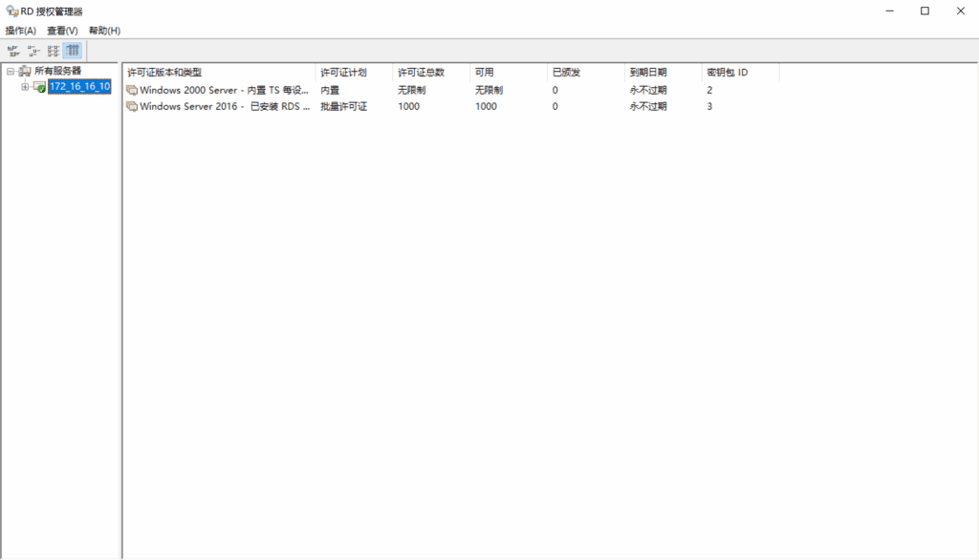Switch to large icons view in toolbar
The width and height of the screenshot is (979, 560).
click(13, 51)
